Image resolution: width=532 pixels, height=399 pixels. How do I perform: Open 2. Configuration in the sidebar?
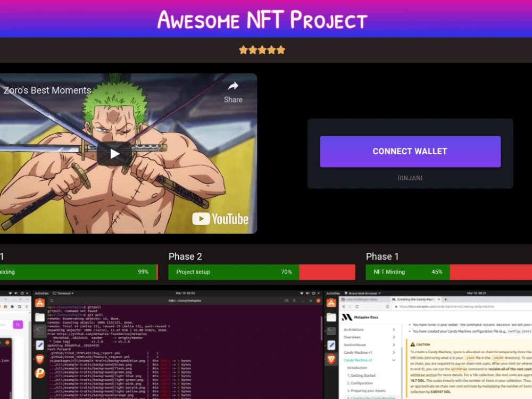pyautogui.click(x=360, y=383)
